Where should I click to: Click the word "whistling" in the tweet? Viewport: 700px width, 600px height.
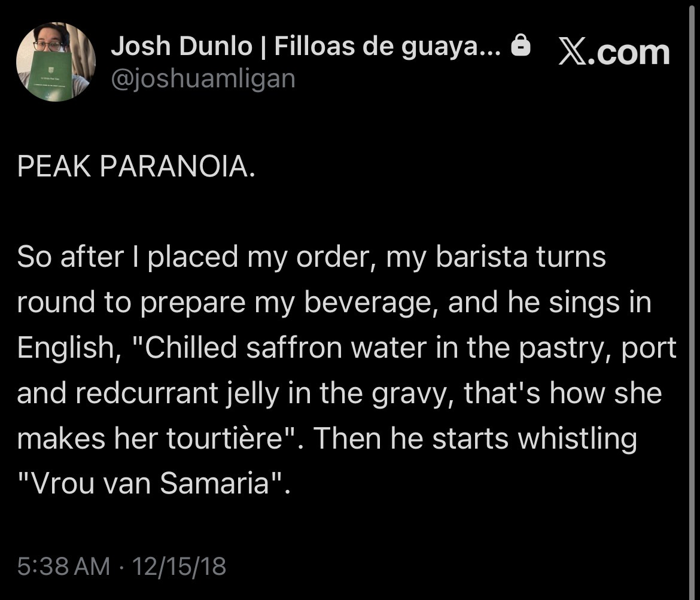577,439
